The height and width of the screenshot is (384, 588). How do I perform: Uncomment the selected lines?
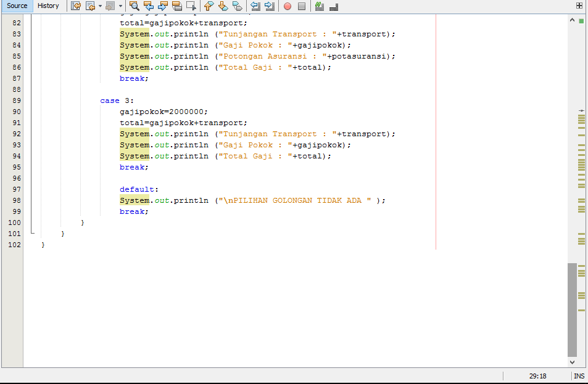pyautogui.click(x=334, y=6)
